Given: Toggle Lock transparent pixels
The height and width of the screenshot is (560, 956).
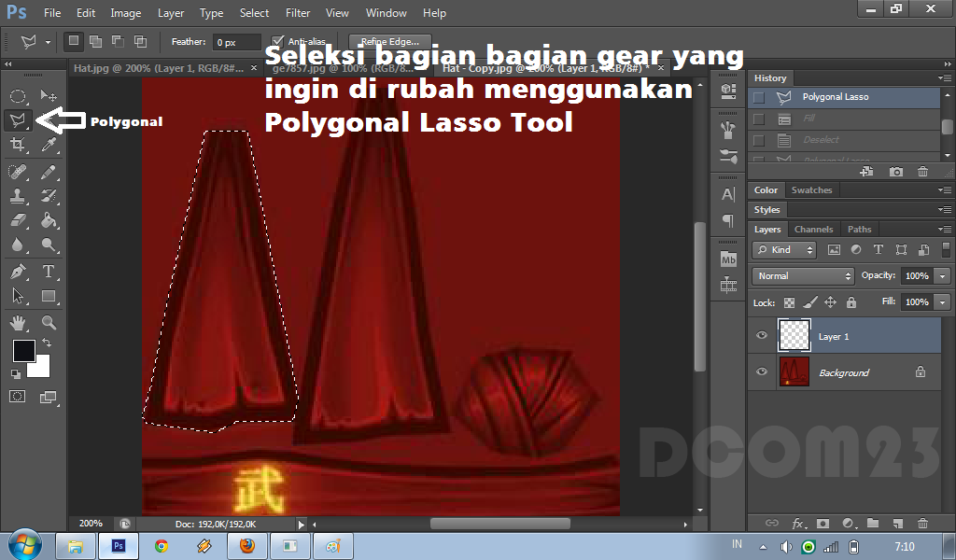Looking at the screenshot, I should coord(789,302).
